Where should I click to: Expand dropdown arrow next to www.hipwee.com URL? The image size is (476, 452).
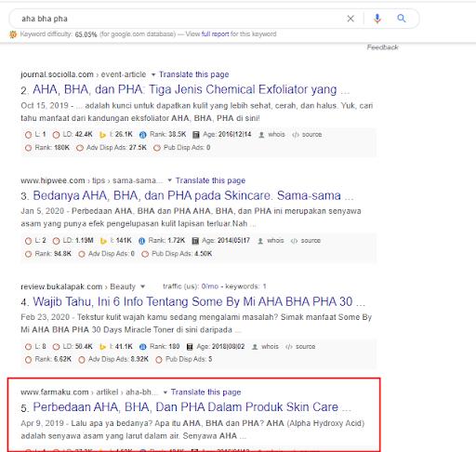[169, 180]
